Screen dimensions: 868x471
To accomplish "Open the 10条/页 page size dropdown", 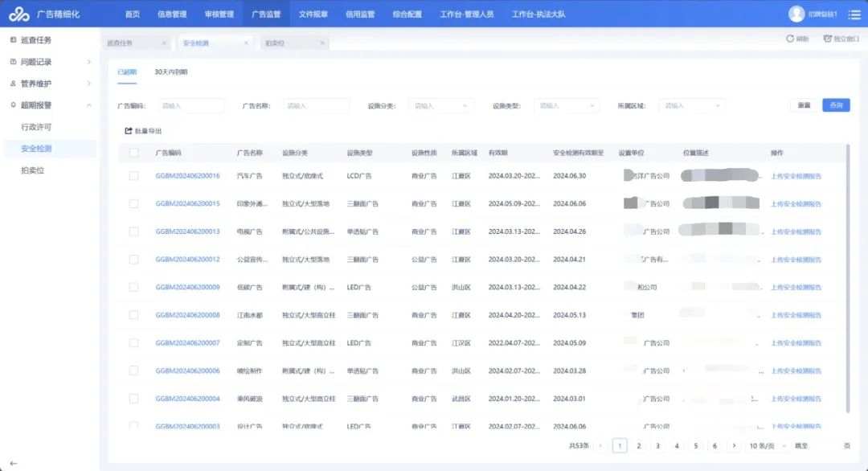I will tap(765, 445).
